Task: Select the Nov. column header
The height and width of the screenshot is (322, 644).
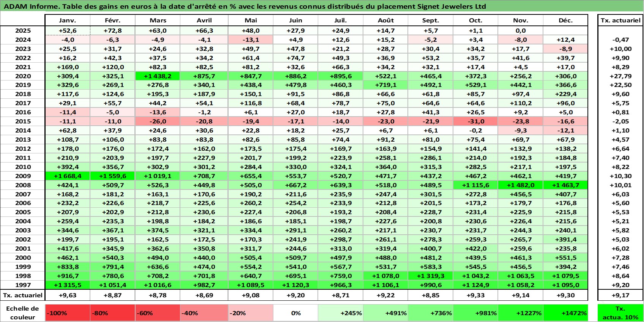Action: pyautogui.click(x=521, y=21)
